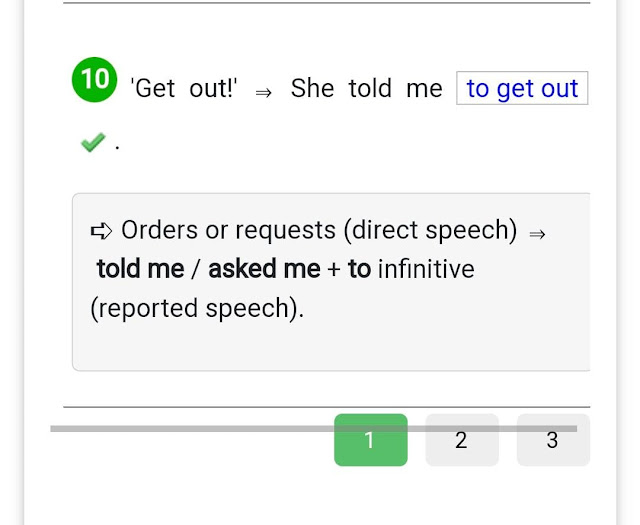This screenshot has height=525, width=640.
Task: Click the green number 10 badge
Action: pyautogui.click(x=95, y=80)
